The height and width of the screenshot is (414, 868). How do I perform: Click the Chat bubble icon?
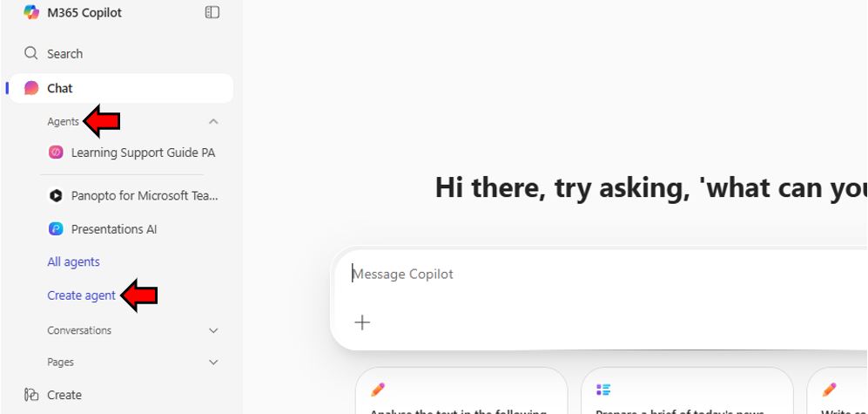(31, 88)
